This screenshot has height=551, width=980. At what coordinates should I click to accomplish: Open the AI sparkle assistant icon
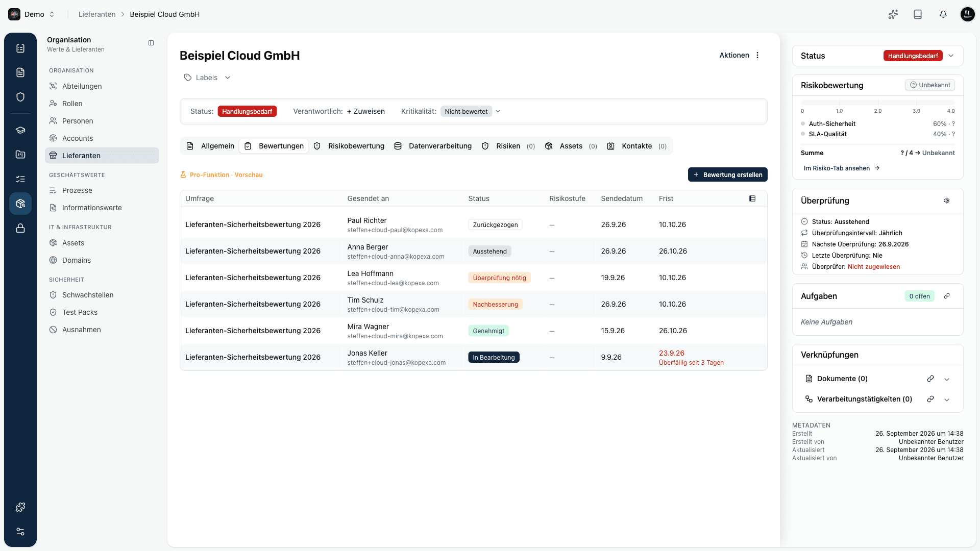[893, 14]
